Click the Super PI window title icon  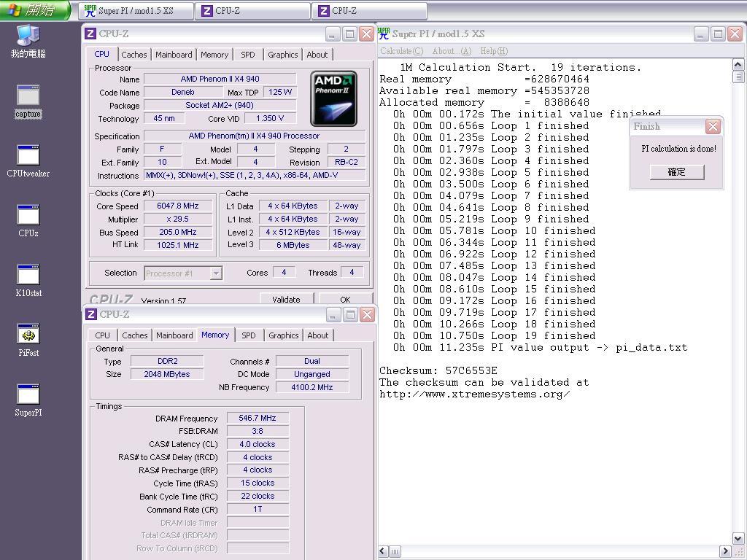[x=384, y=34]
